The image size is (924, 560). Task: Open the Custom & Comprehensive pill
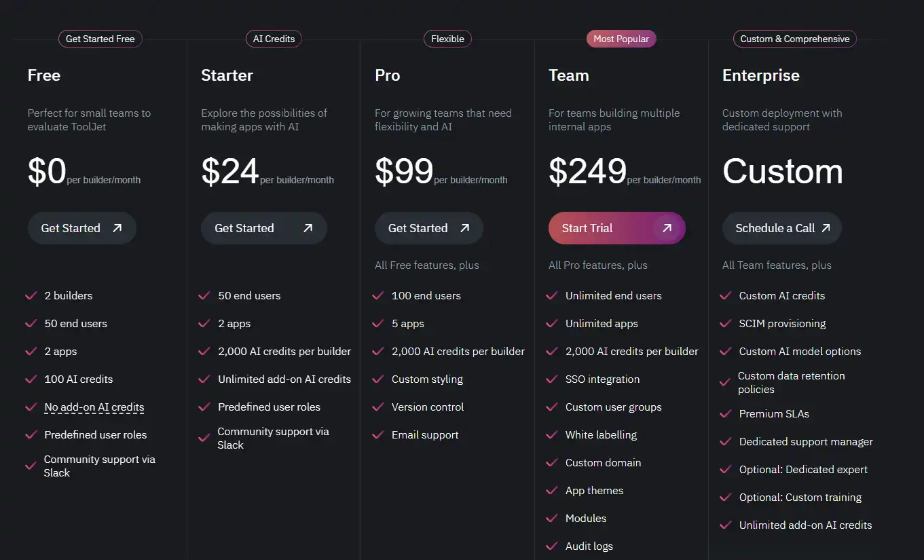(794, 39)
